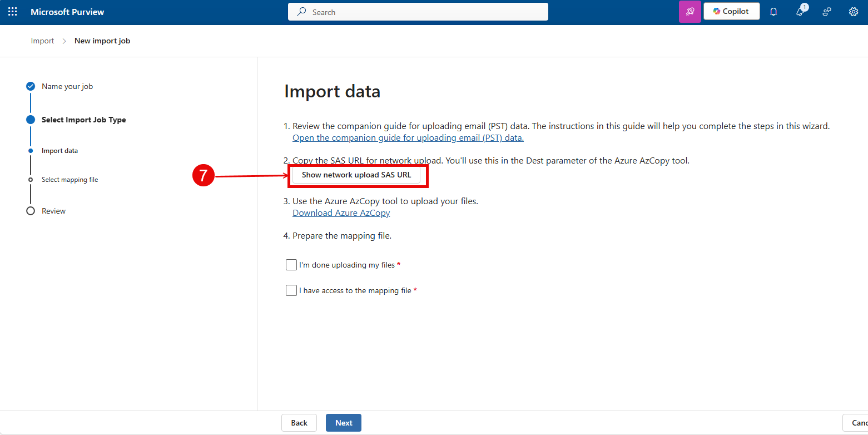The height and width of the screenshot is (435, 868).
Task: Select the Select mapping file step
Action: (x=70, y=180)
